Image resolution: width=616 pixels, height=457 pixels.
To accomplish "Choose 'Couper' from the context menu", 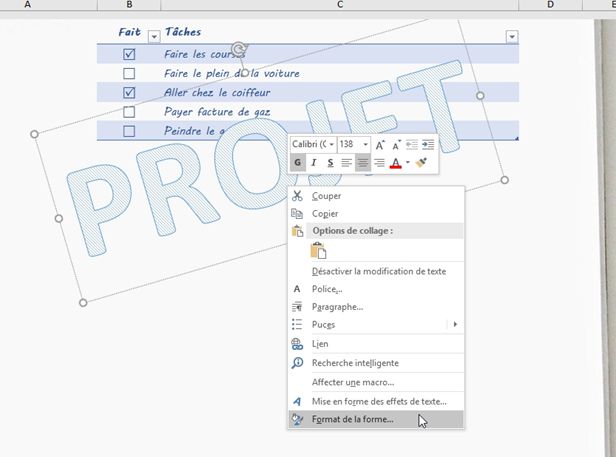I will (x=326, y=196).
